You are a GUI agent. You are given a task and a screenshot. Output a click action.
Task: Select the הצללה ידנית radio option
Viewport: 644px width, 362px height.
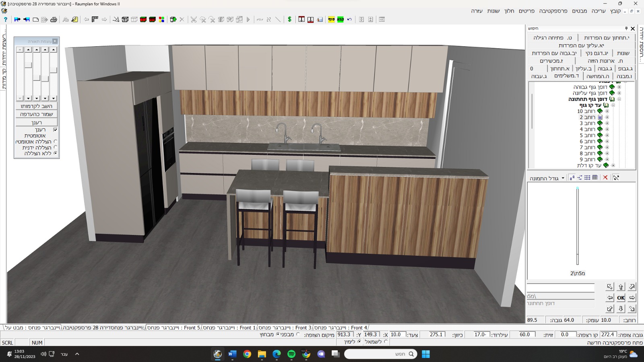tap(55, 148)
